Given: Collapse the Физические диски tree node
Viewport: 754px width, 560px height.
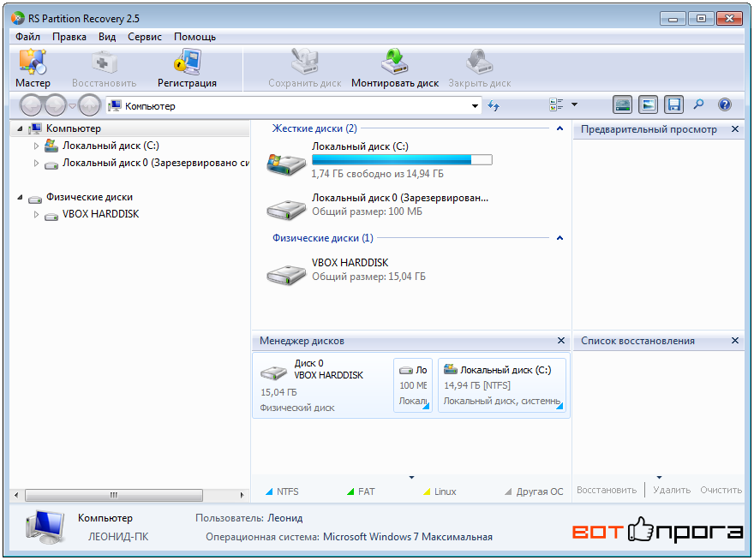Looking at the screenshot, I should (20, 197).
